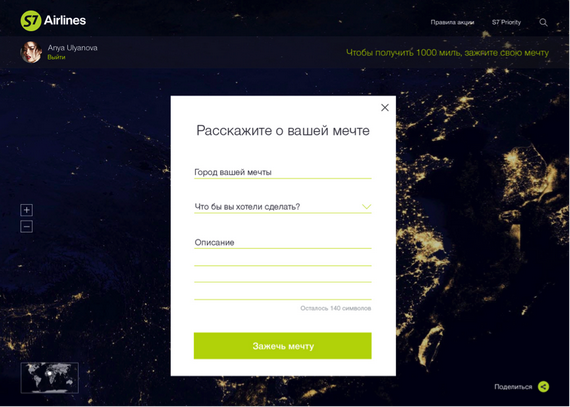Click the 'Airlines' wordmark in the header

(x=65, y=20)
